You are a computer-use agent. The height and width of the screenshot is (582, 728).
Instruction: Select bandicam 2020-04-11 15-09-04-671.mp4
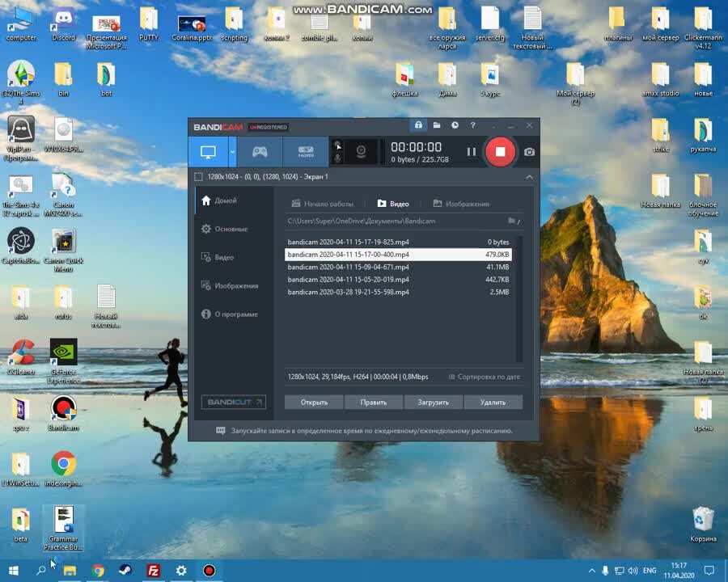coord(398,267)
